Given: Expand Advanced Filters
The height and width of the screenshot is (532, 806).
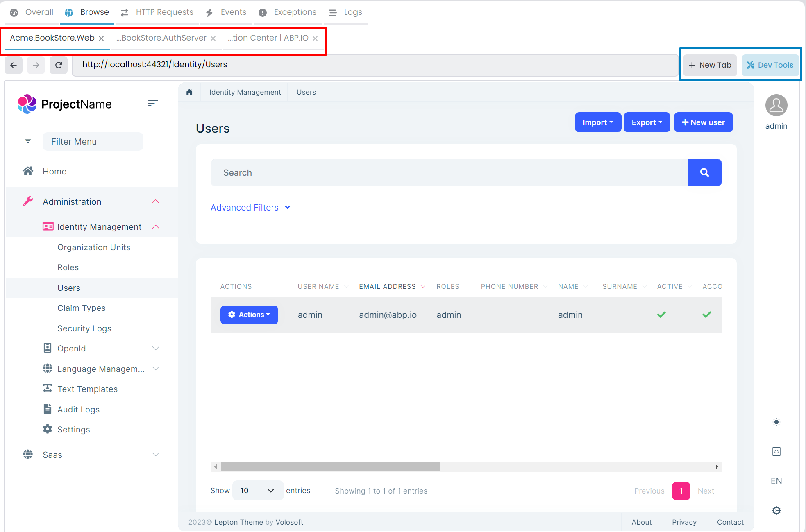Looking at the screenshot, I should 250,208.
